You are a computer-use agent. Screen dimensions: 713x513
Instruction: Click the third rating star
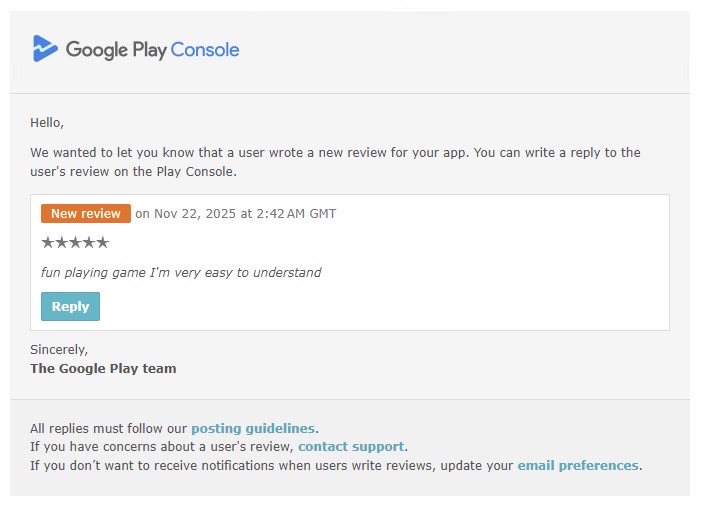[x=75, y=243]
